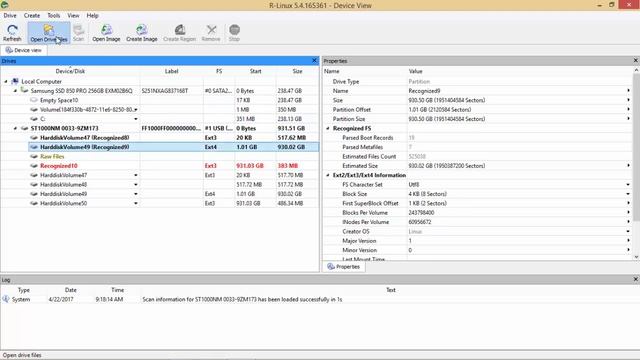The width and height of the screenshot is (640, 360).
Task: Open the dropdown arrow beside HarddiskVolume50
Action: [x=136, y=204]
